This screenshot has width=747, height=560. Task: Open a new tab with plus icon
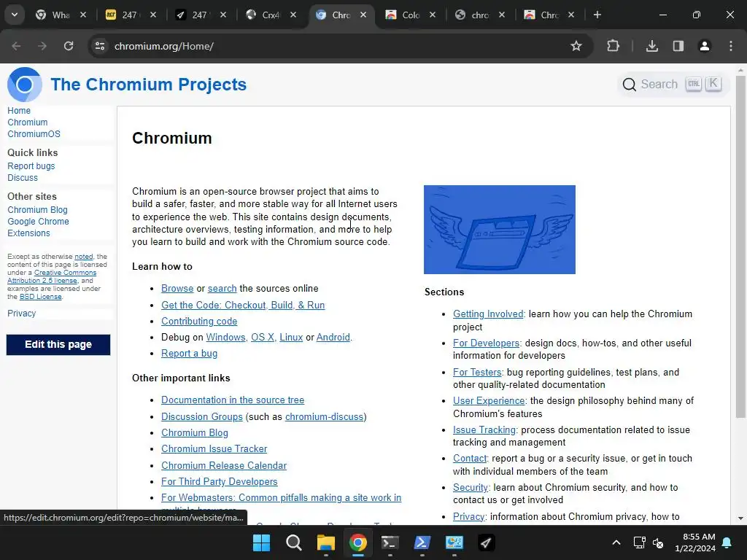[x=597, y=15]
